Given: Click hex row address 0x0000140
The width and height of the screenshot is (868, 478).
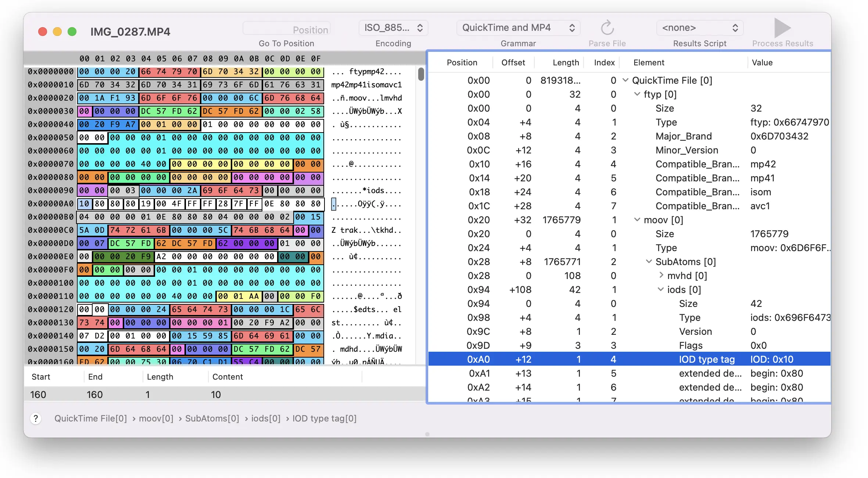Looking at the screenshot, I should click(x=51, y=336).
